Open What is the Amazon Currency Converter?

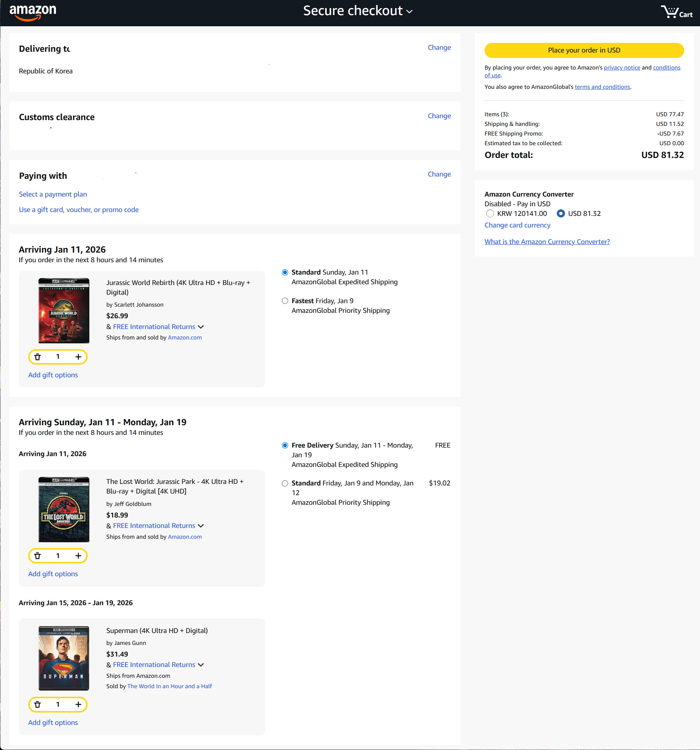pos(547,242)
